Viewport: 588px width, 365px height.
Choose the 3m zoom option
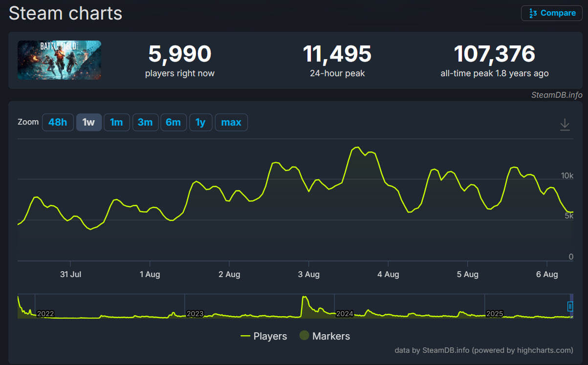point(145,122)
